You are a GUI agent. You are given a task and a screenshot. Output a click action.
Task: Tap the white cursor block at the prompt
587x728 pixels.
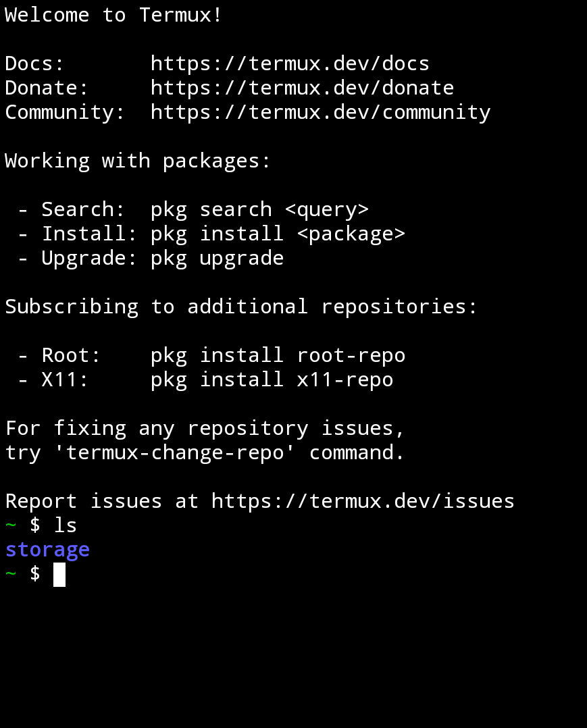(59, 574)
